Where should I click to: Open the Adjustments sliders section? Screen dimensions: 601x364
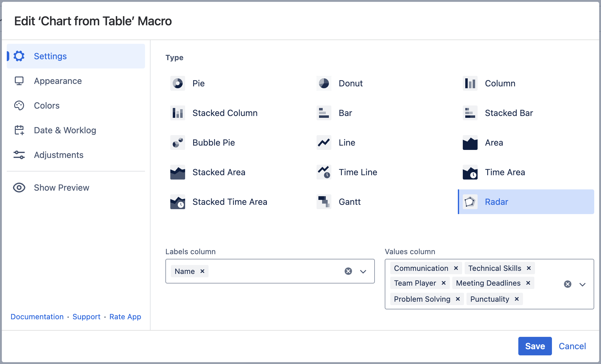(59, 155)
